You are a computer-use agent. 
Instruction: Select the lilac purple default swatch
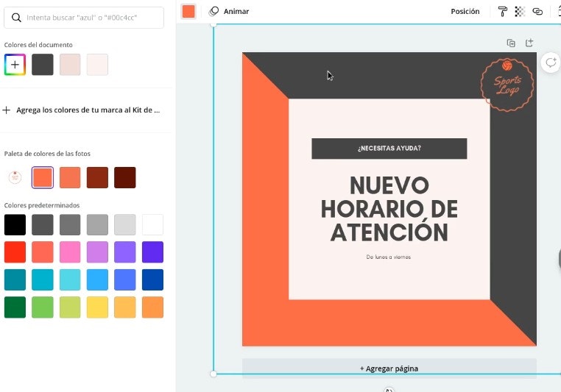point(97,252)
